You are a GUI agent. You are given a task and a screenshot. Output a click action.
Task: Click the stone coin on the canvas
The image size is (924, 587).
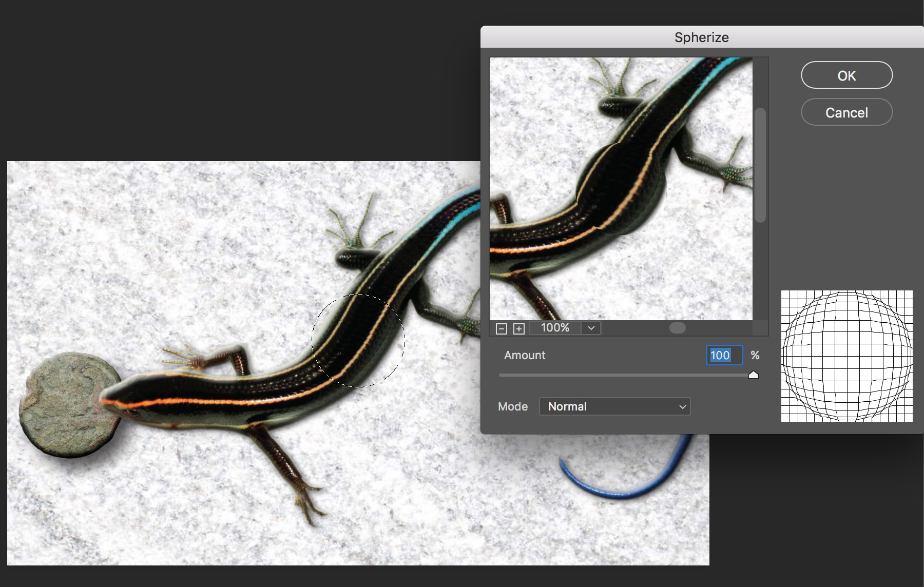64,404
